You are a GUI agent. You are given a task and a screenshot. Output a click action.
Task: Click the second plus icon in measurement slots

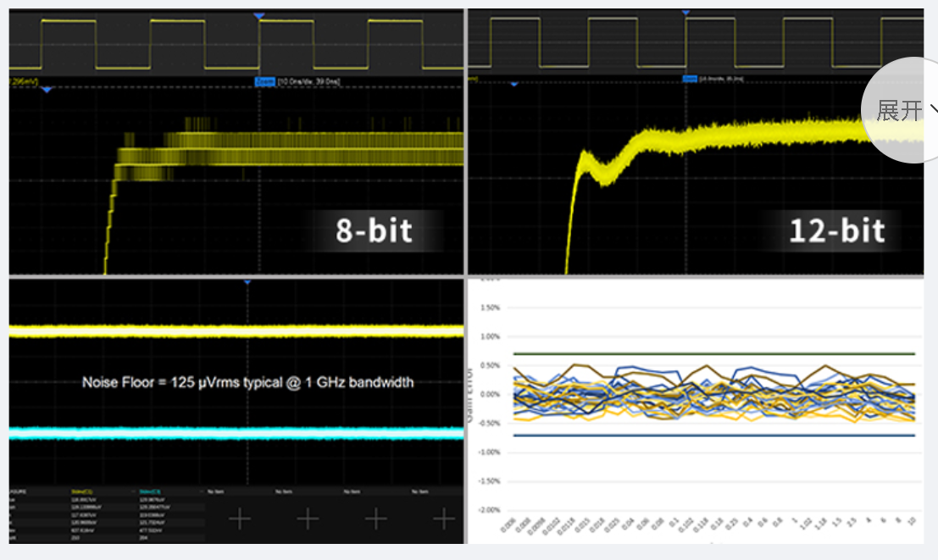[x=308, y=518]
